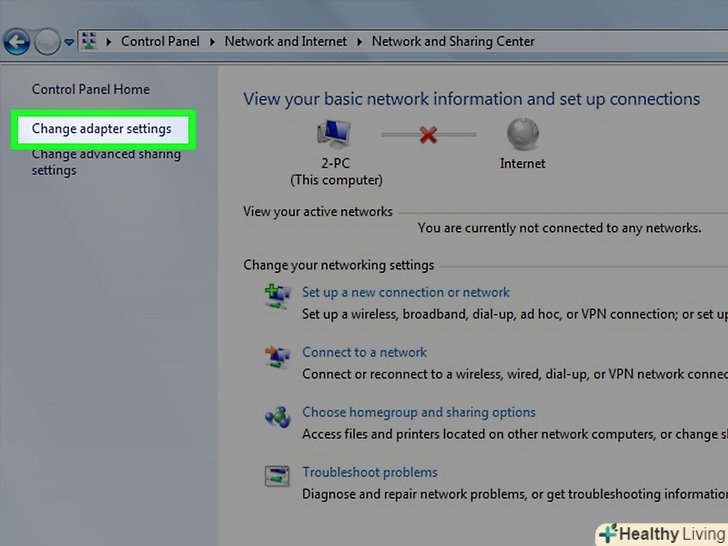Image resolution: width=728 pixels, height=546 pixels.
Task: Open Choose homegroup and sharing options
Action: tap(419, 412)
